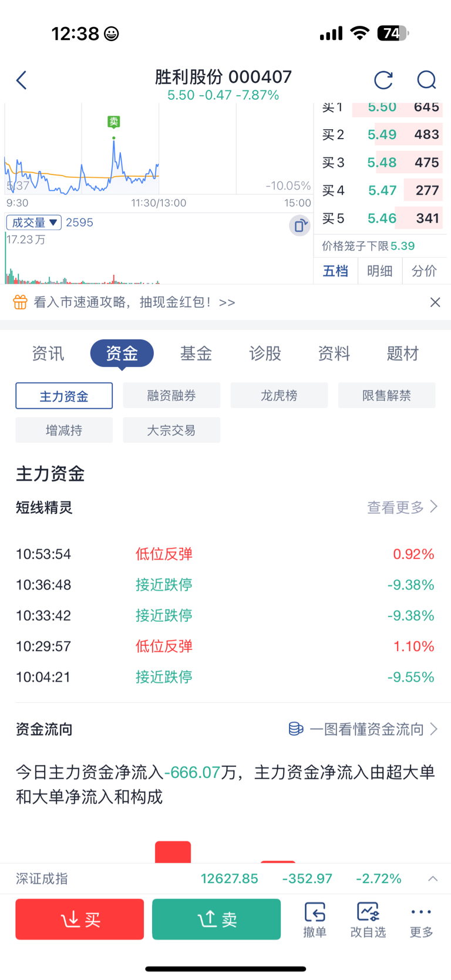This screenshot has height=980, width=451.
Task: Switch to the 明细 tab
Action: 380,271
